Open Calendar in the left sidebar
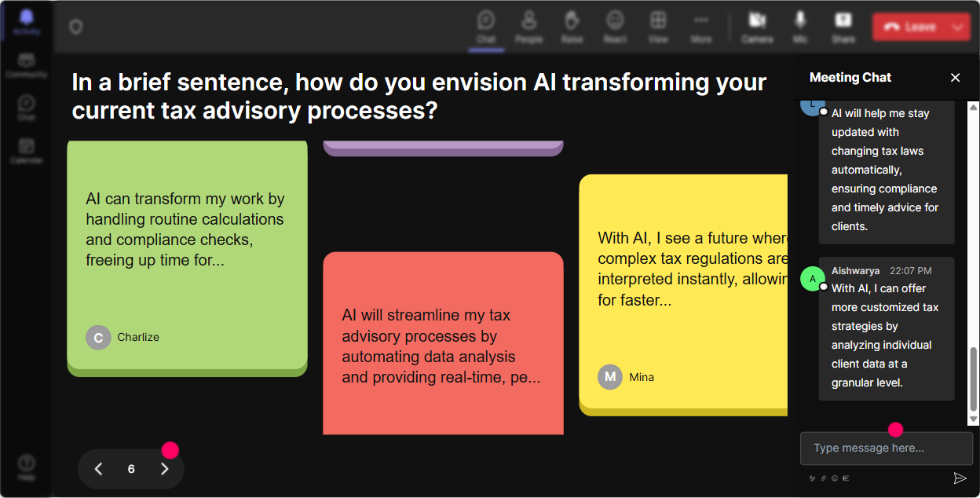The width and height of the screenshot is (980, 498). (x=27, y=150)
